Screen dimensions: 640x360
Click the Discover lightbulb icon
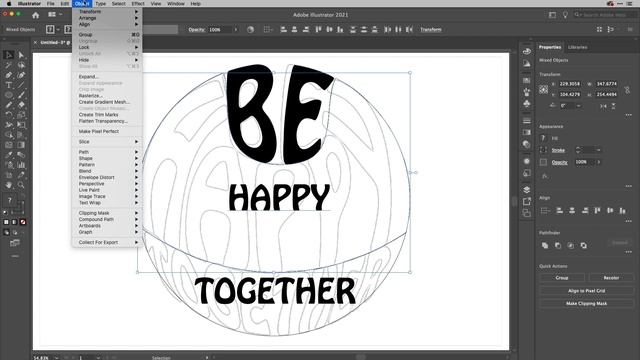pyautogui.click(x=565, y=15)
